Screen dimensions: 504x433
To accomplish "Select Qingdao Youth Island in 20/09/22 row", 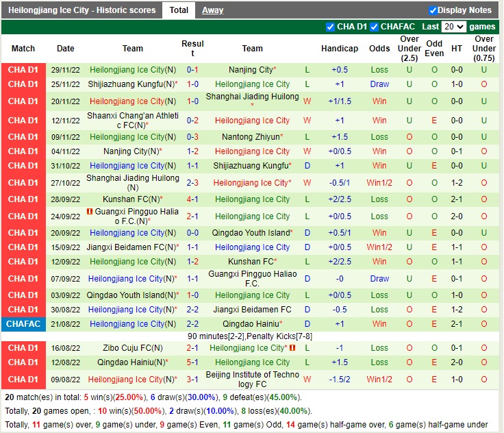I will click(x=251, y=233).
